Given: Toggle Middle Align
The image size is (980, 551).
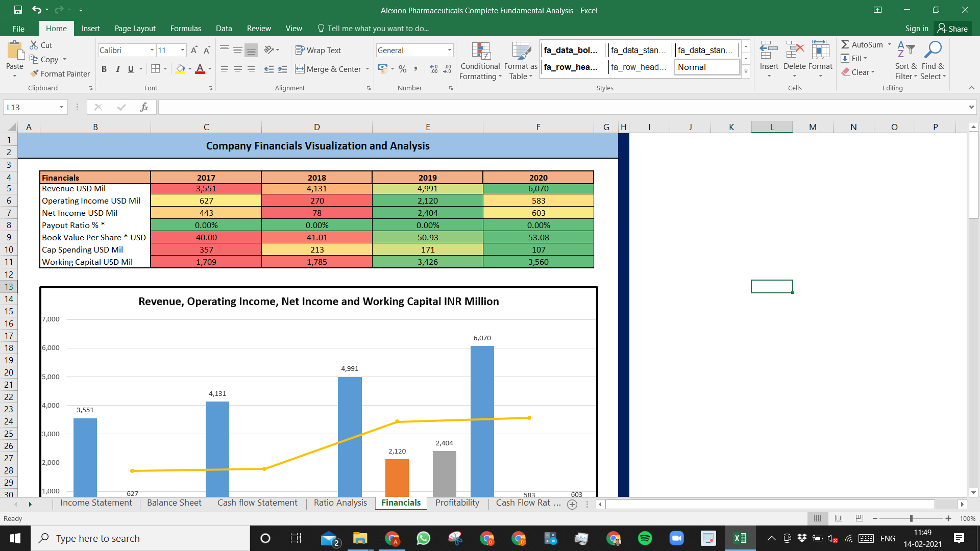Looking at the screenshot, I should tap(238, 50).
